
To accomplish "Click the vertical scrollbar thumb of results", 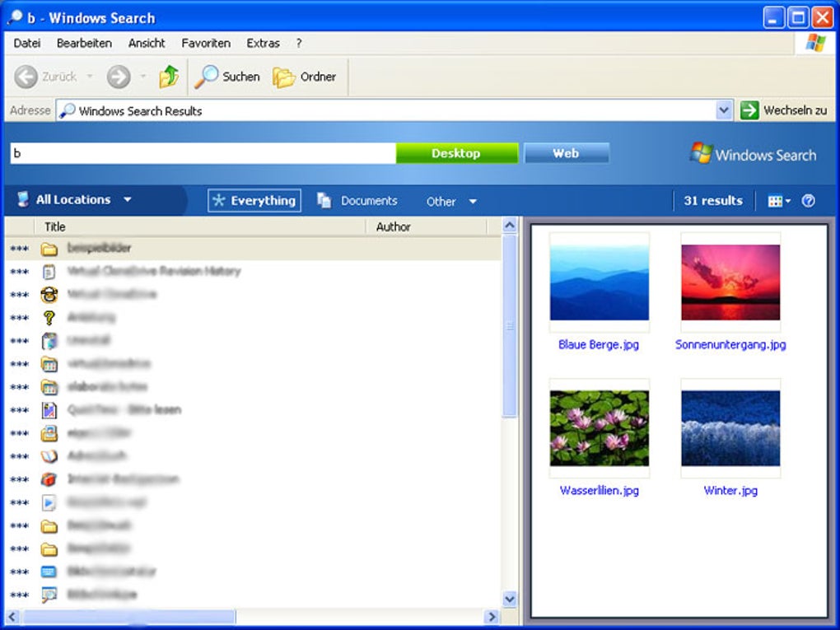I will coord(510,326).
